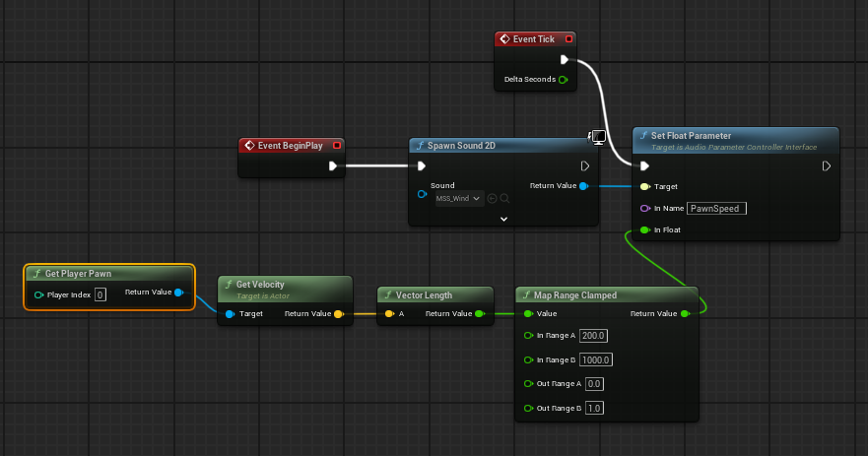
Task: Click Get Player Pawn Return Value pin
Action: [x=178, y=293]
